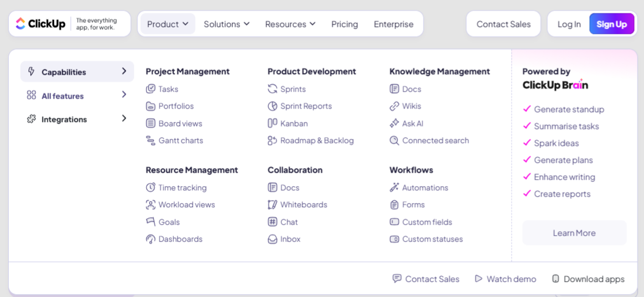The width and height of the screenshot is (644, 297).
Task: Open the Watch demo link
Action: tap(505, 279)
